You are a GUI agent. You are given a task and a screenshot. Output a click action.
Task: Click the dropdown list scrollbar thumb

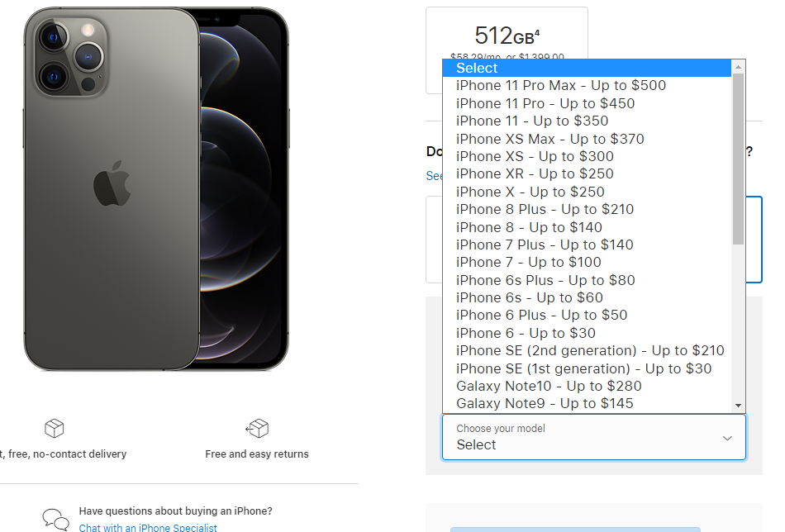pyautogui.click(x=738, y=159)
